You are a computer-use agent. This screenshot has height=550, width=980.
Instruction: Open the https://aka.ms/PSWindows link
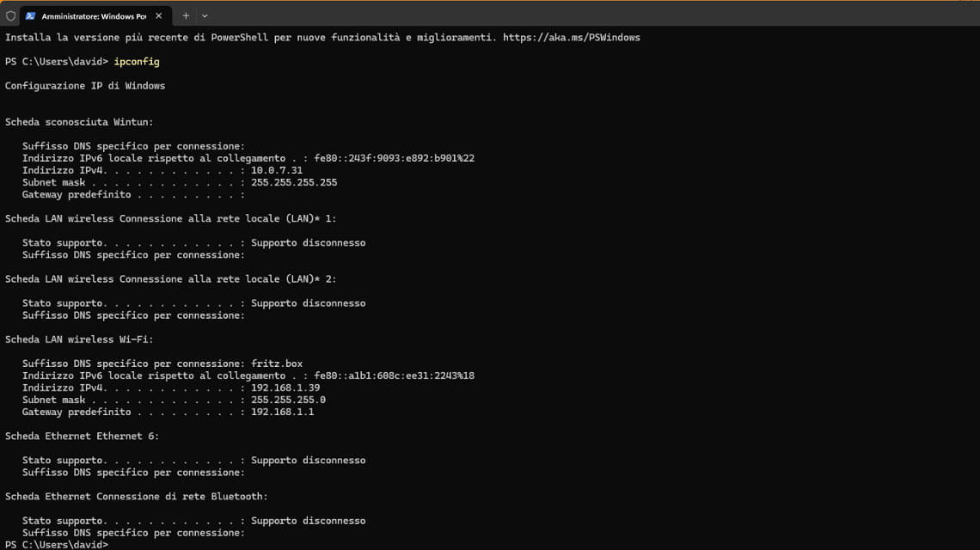572,38
